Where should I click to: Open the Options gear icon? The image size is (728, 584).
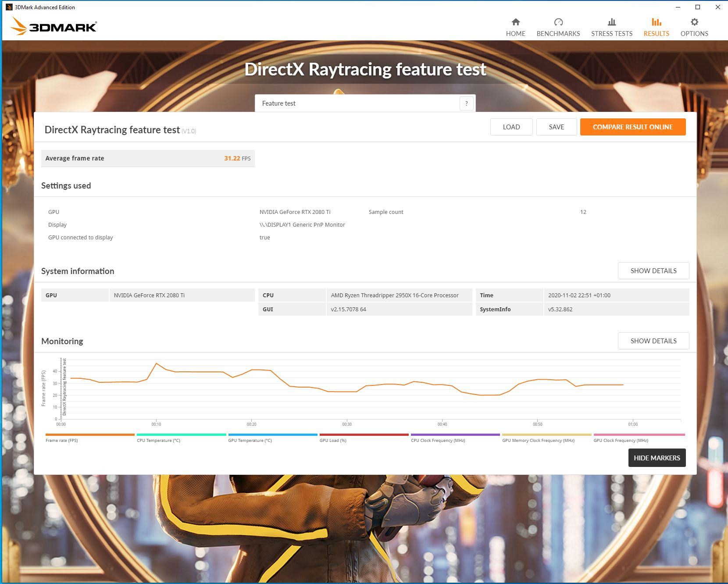click(x=694, y=22)
